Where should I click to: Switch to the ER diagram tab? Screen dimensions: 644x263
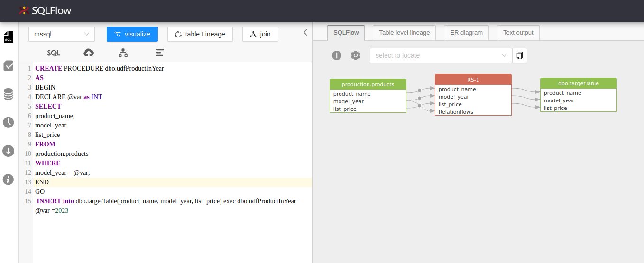coord(466,33)
